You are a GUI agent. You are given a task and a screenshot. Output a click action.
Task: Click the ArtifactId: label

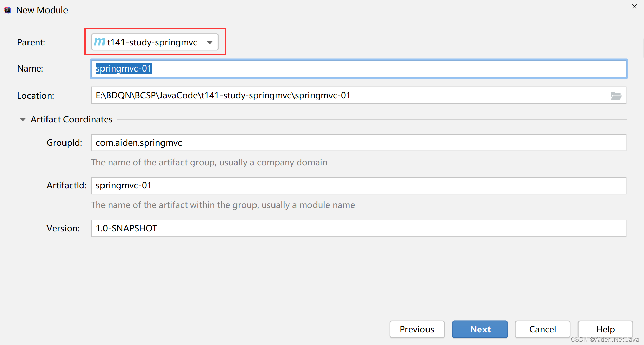[x=67, y=185]
